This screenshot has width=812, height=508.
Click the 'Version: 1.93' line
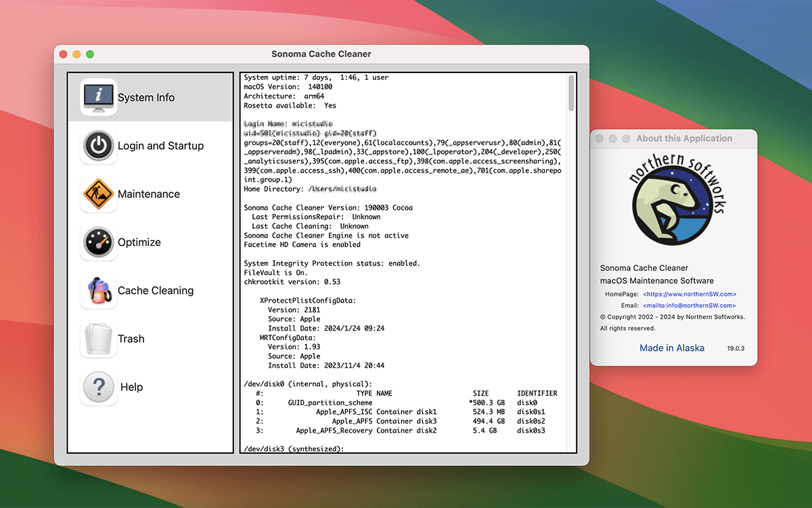[x=294, y=347]
